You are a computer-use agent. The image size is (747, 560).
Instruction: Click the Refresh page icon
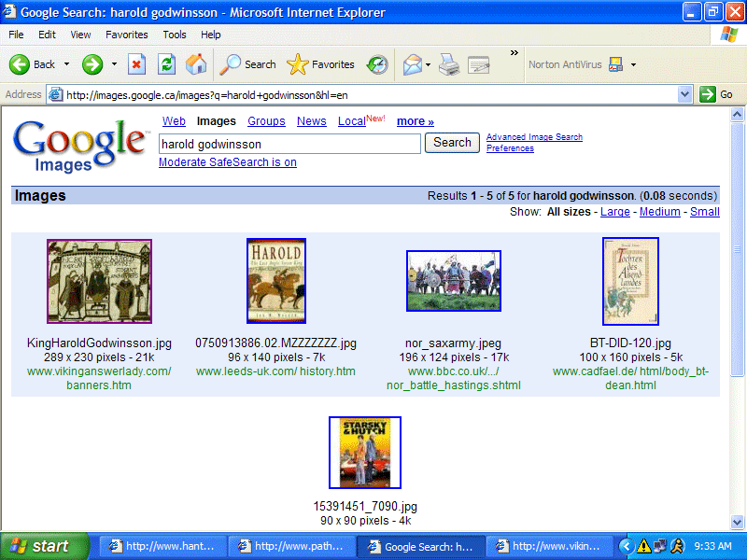[x=167, y=64]
